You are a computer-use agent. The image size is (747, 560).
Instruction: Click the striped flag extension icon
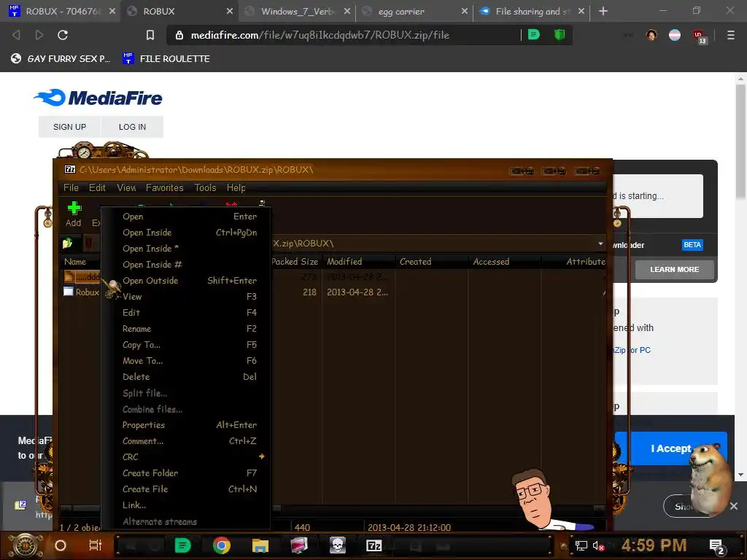(x=675, y=35)
